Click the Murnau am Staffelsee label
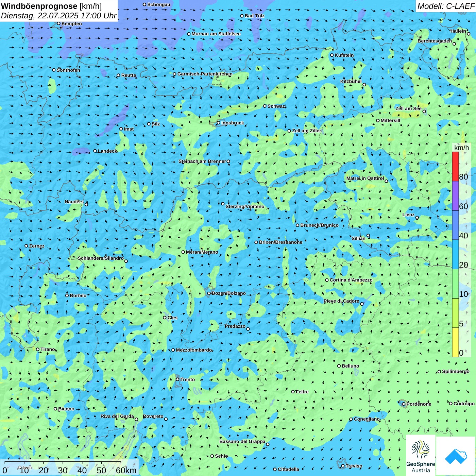 click(x=216, y=34)
